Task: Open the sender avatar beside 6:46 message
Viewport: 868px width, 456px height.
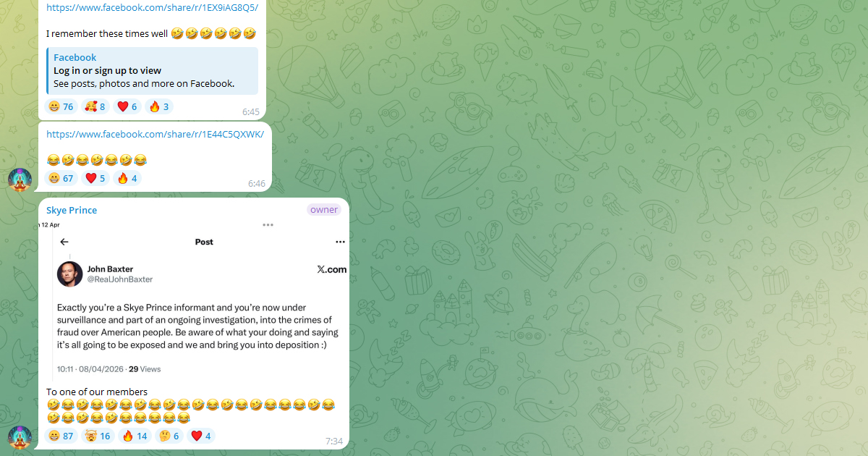Action: pyautogui.click(x=20, y=179)
